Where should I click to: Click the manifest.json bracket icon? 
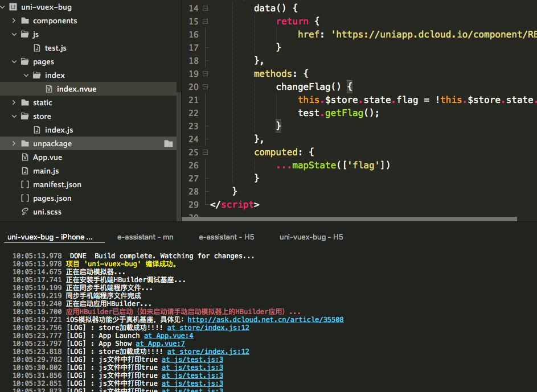(24, 185)
